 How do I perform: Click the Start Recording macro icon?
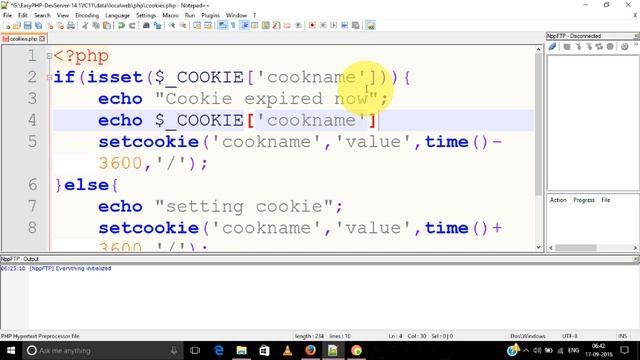tap(312, 25)
